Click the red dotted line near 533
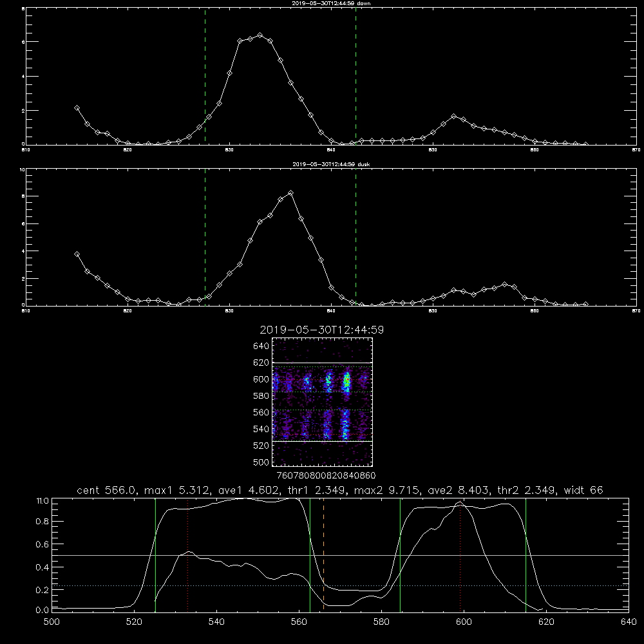Image resolution: width=644 pixels, height=644 pixels. tap(187, 554)
